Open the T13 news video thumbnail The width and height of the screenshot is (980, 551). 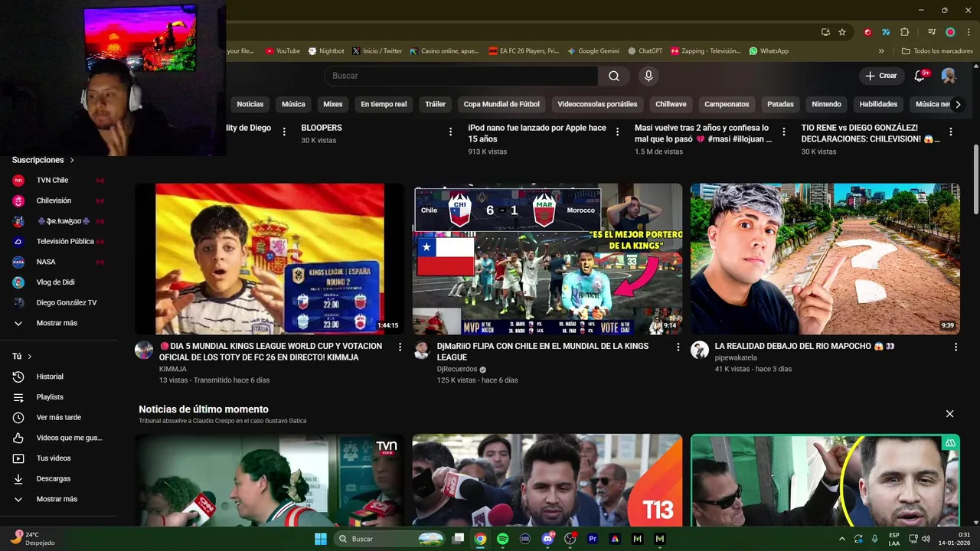[x=547, y=481]
